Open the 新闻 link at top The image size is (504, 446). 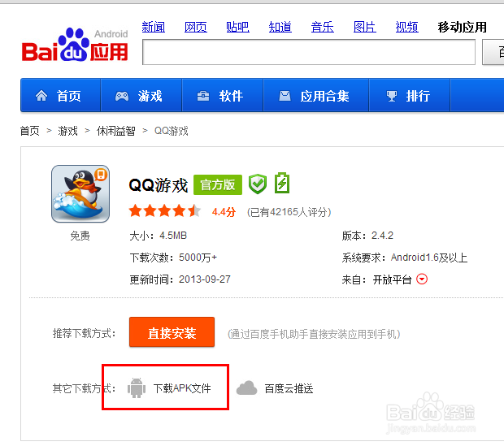(154, 27)
